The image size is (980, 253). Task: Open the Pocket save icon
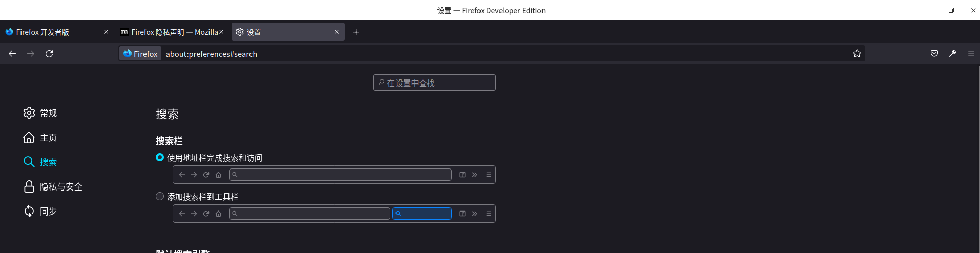(934, 54)
